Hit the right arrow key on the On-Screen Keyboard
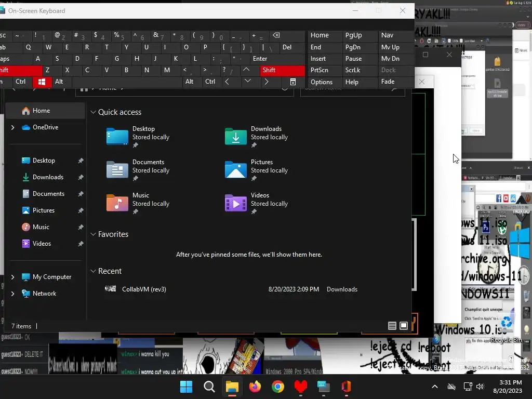532x399 pixels. 267,82
